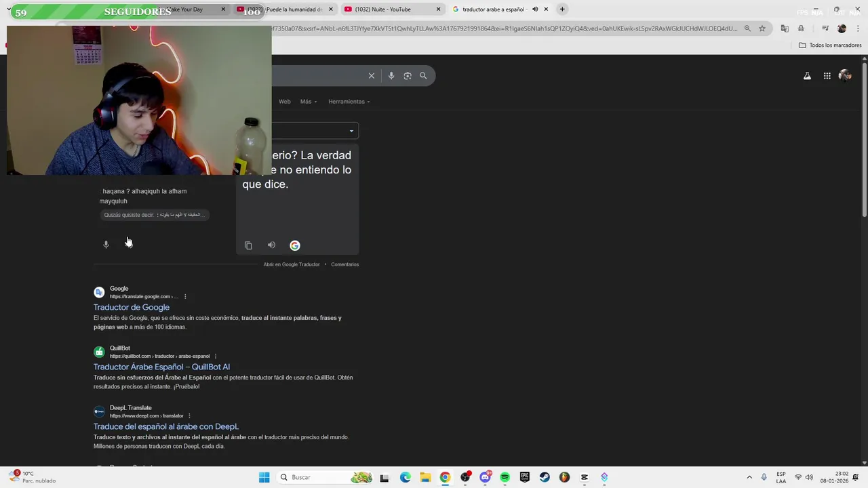868x488 pixels.
Task: Open Task View on taskbar
Action: coord(384,477)
